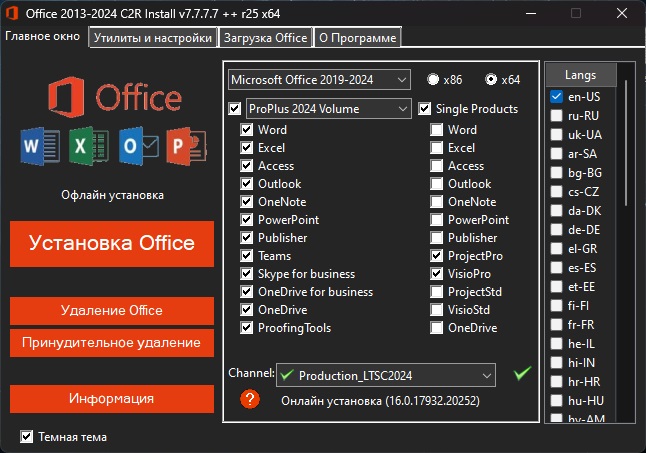The width and height of the screenshot is (646, 453).
Task: Check the ar-SA language checkbox
Action: click(556, 154)
